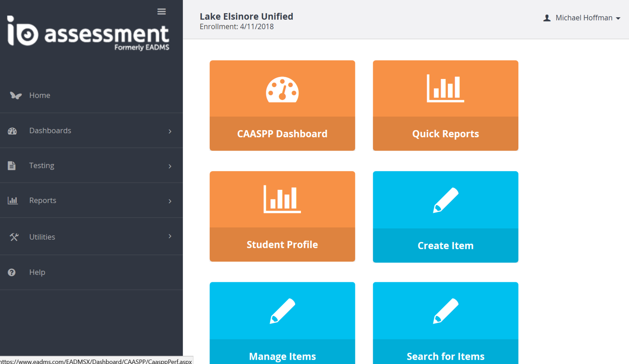Expand the Dashboards submenu chevron

coord(170,131)
